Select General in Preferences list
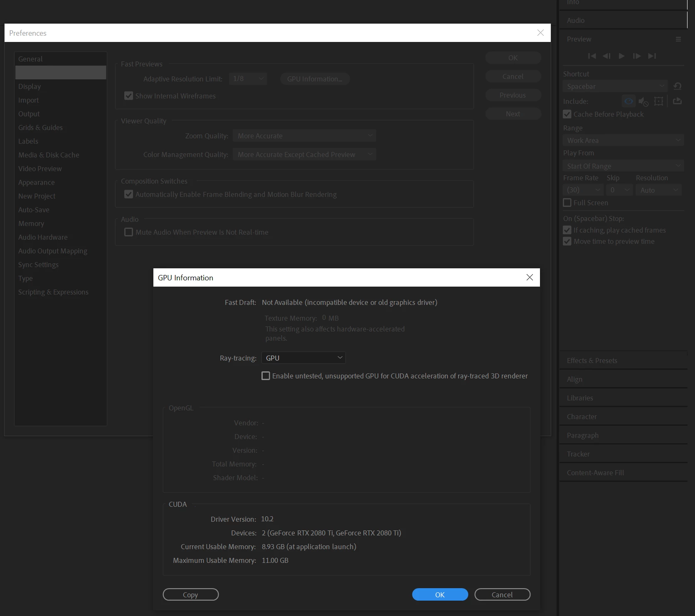Image resolution: width=695 pixels, height=616 pixels. tap(61, 59)
